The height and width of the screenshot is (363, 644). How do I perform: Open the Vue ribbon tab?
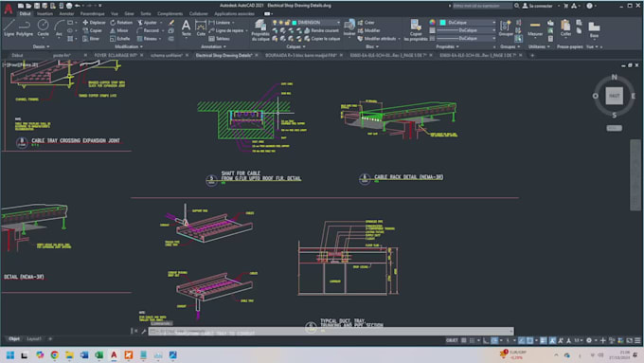[115, 13]
